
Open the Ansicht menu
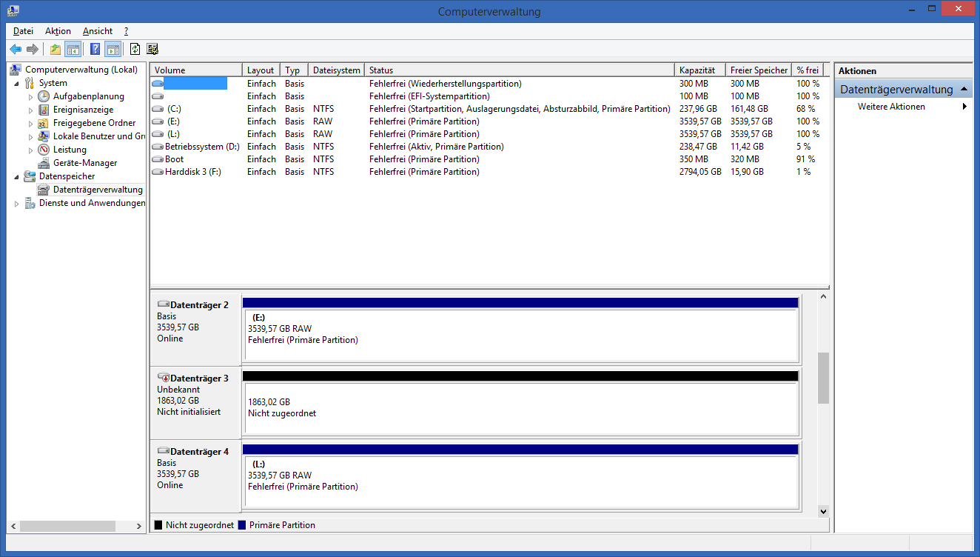pos(98,31)
